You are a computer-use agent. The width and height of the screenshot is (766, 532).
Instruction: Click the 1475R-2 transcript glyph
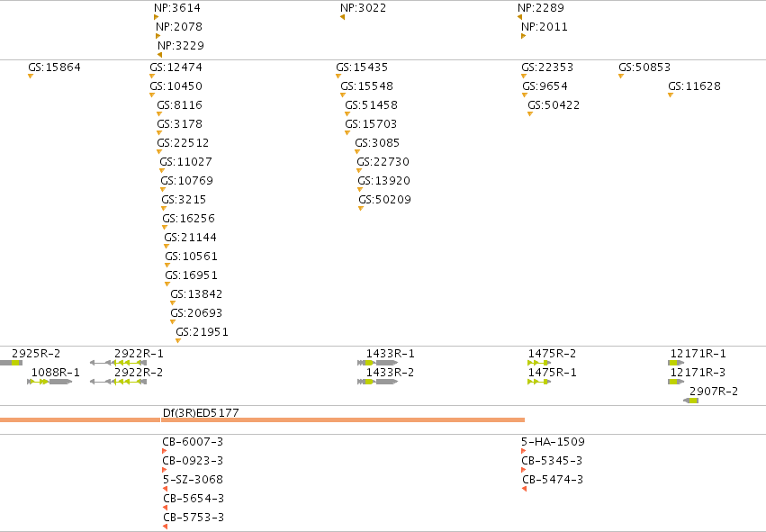click(x=539, y=363)
